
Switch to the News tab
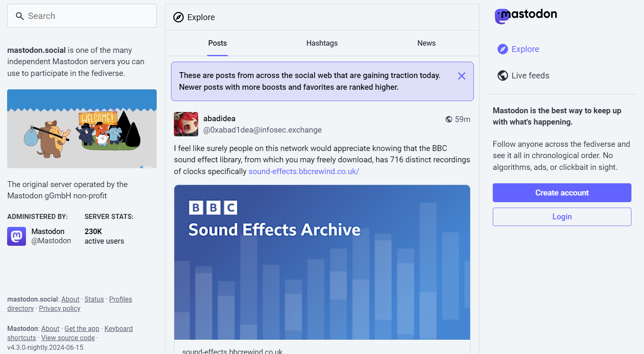point(427,43)
